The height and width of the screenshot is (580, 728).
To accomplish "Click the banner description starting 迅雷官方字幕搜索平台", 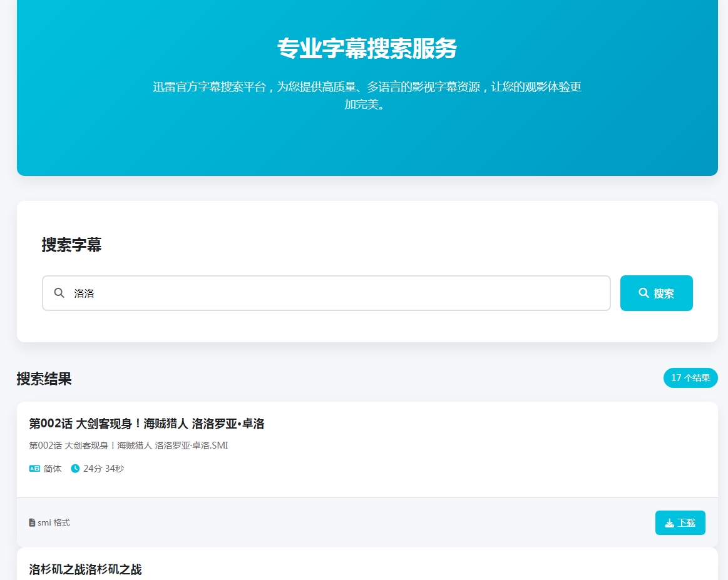I will pyautogui.click(x=367, y=95).
